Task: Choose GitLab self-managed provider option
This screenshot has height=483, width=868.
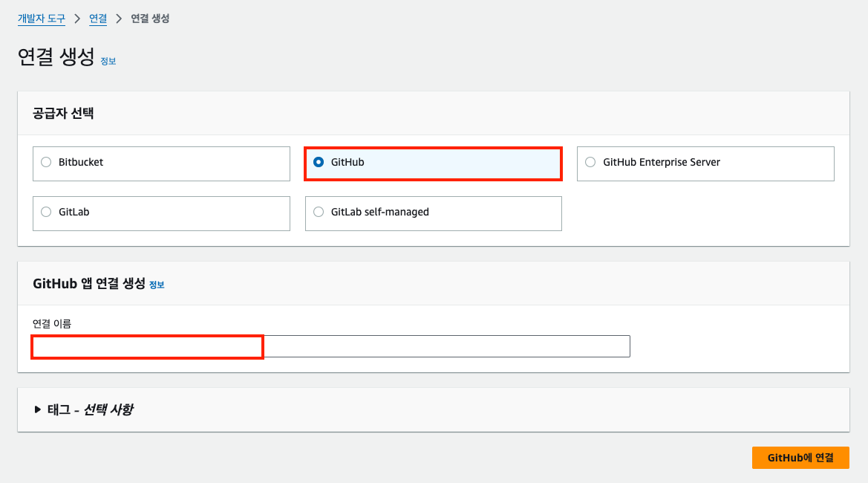Action: (x=434, y=213)
